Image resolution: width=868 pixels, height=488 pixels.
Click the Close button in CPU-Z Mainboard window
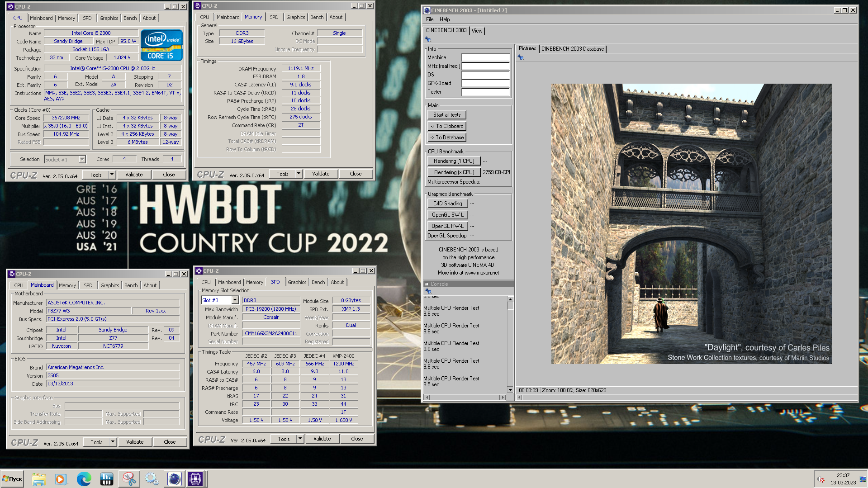coord(170,442)
